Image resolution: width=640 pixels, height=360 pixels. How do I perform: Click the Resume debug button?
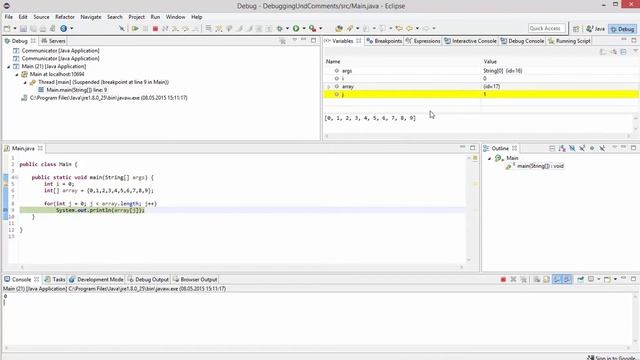(x=135, y=29)
